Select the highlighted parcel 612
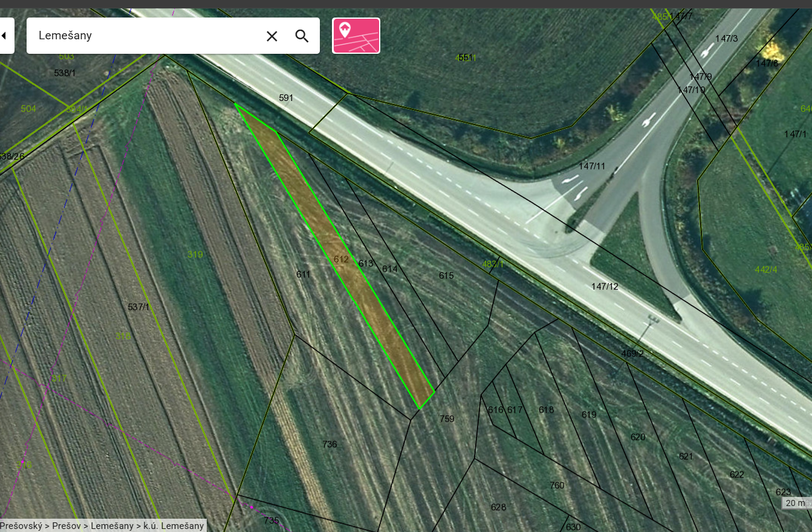The width and height of the screenshot is (812, 532). pyautogui.click(x=340, y=259)
